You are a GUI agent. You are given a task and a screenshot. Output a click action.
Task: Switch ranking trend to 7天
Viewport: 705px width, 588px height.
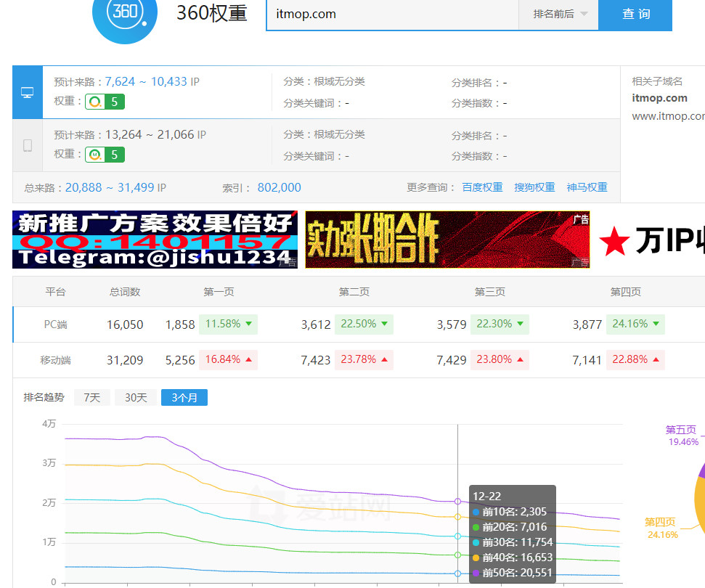92,398
